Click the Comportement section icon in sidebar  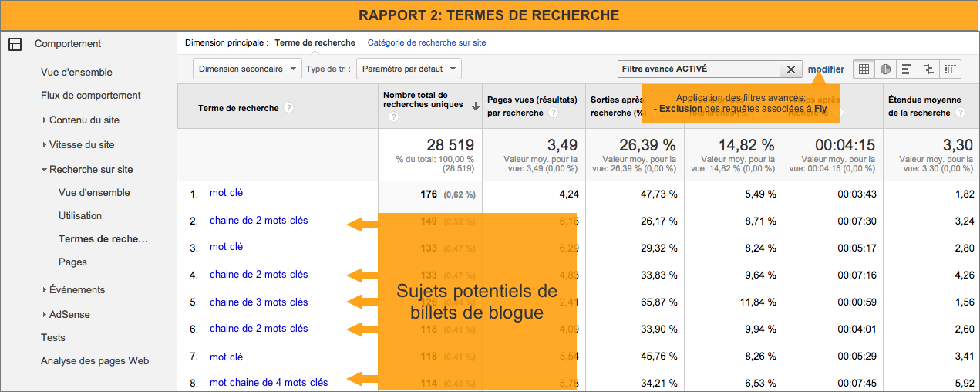pos(15,44)
